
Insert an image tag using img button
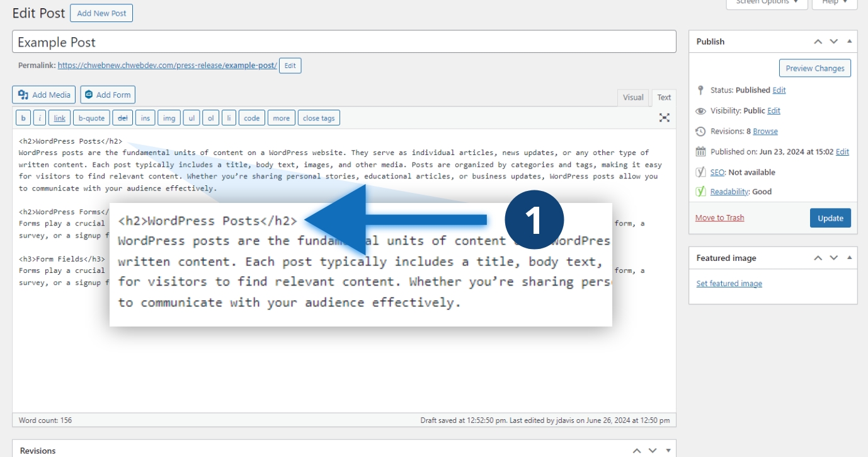click(169, 118)
